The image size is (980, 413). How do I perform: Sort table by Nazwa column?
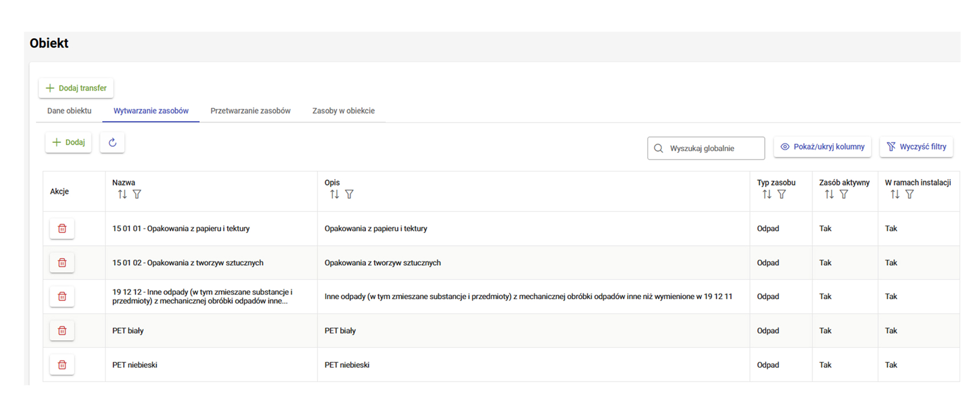tap(122, 195)
